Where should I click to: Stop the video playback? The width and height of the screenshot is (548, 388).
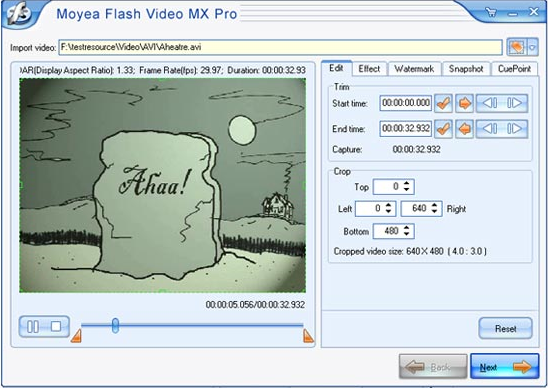point(56,327)
